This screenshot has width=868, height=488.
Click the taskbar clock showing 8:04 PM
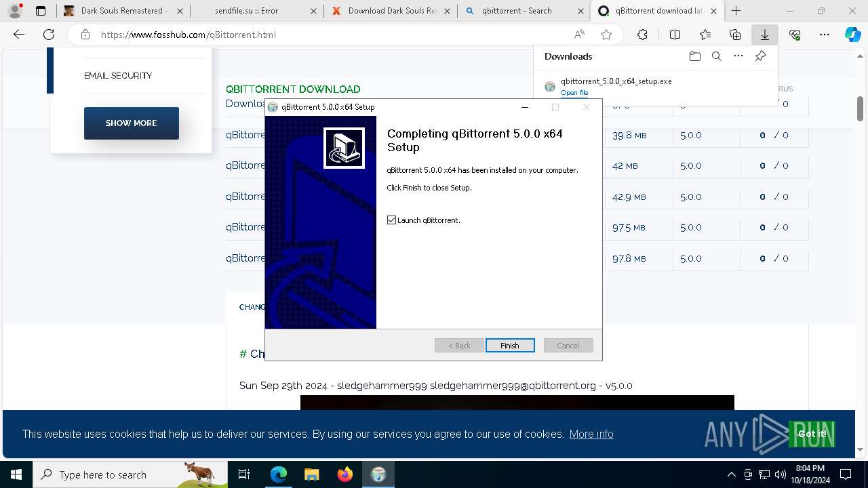pyautogui.click(x=810, y=474)
